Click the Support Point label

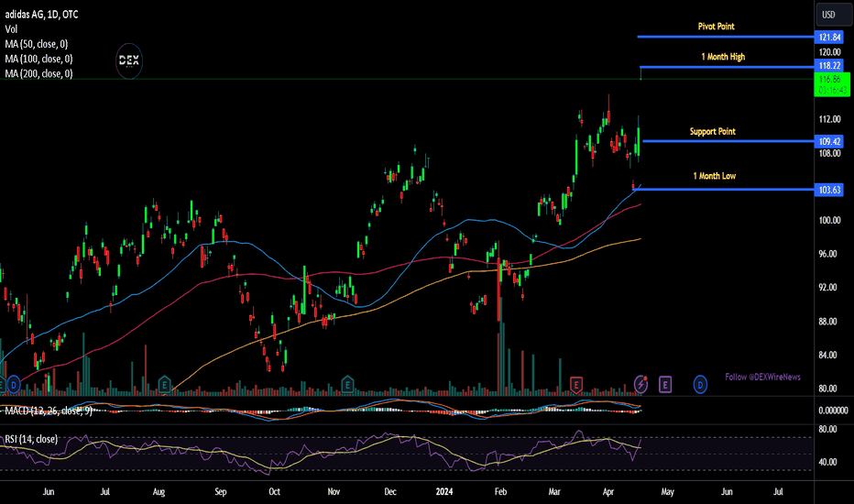[712, 131]
